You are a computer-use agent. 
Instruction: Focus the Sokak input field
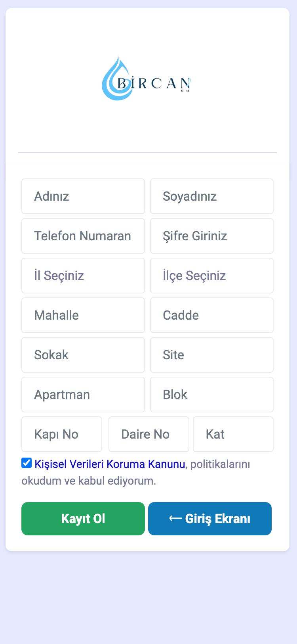pos(83,355)
